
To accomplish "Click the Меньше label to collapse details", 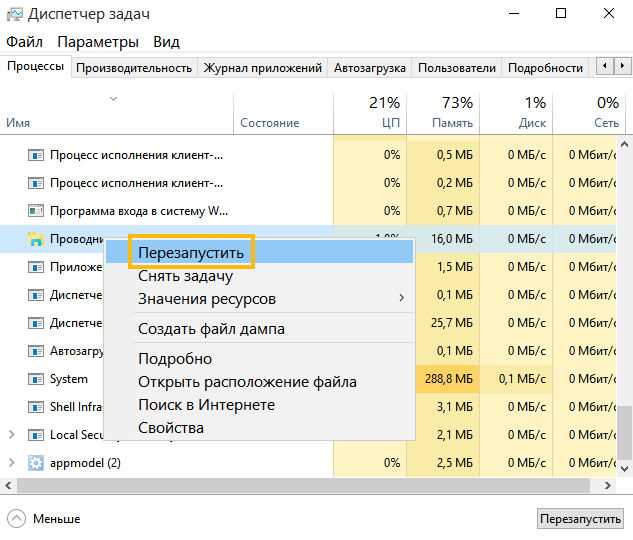I will pyautogui.click(x=57, y=519).
